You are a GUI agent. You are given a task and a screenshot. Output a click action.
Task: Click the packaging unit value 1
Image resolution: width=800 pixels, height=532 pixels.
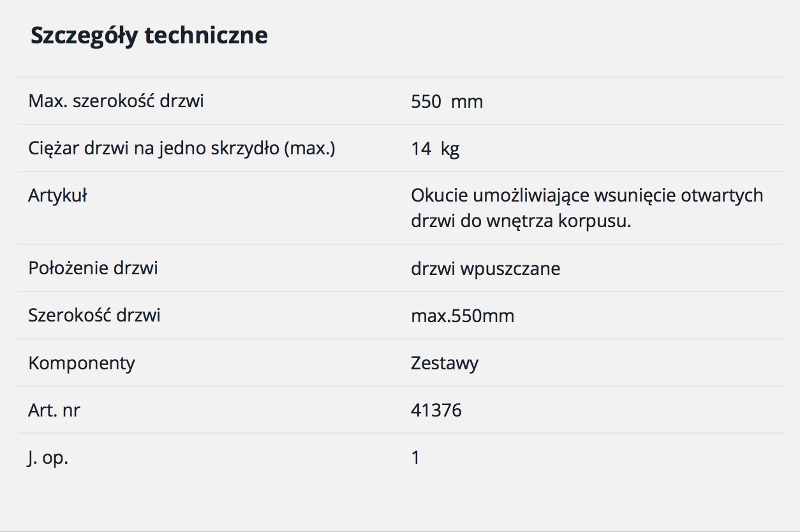tap(416, 457)
